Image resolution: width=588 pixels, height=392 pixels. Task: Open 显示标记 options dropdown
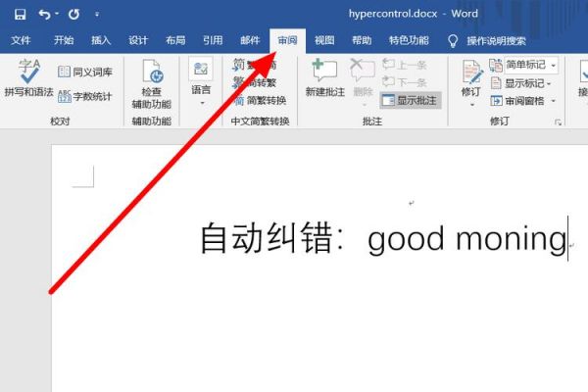click(520, 83)
